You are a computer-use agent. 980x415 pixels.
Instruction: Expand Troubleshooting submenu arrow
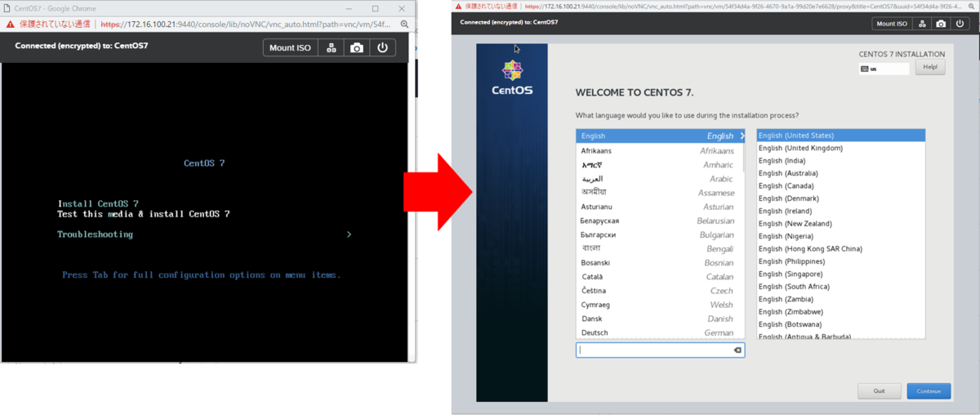350,234
